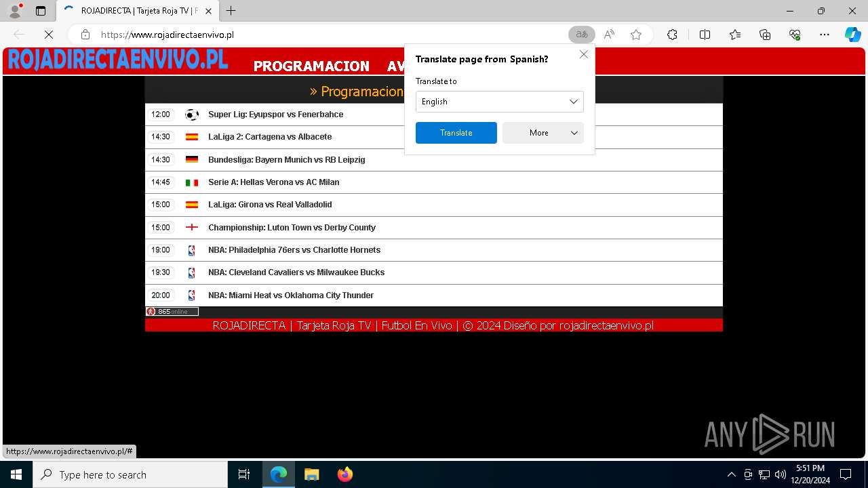Click the red footer copyright text

[433, 325]
